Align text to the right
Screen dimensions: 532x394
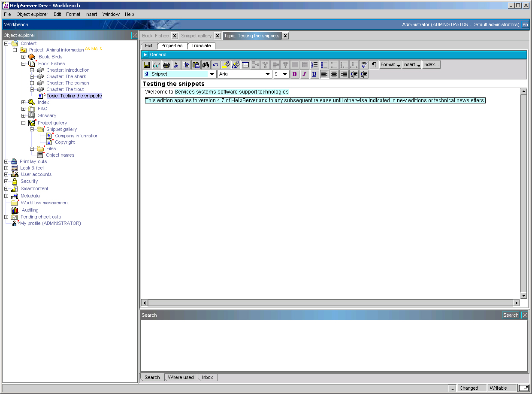(x=344, y=74)
